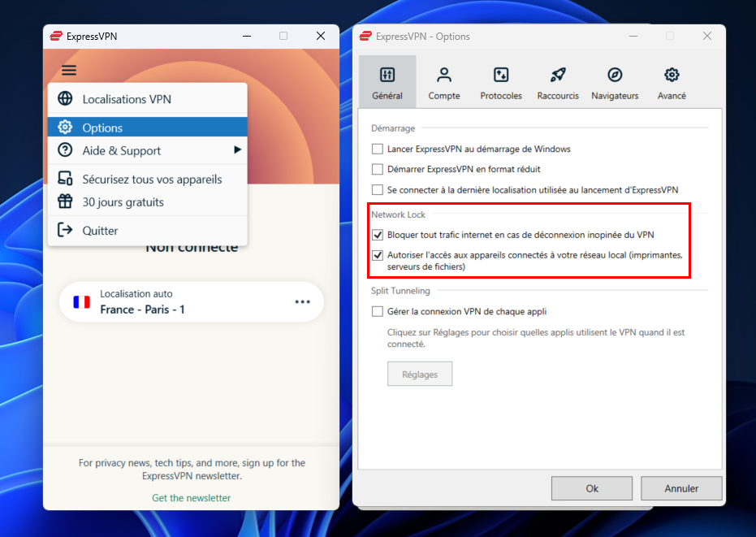Enable Gérer la connexion VPN de chaque appli
The height and width of the screenshot is (537, 756).
coord(378,312)
